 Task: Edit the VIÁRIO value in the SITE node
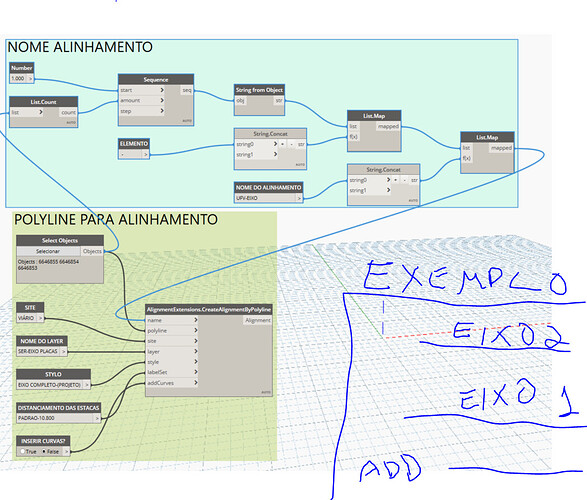coord(27,318)
